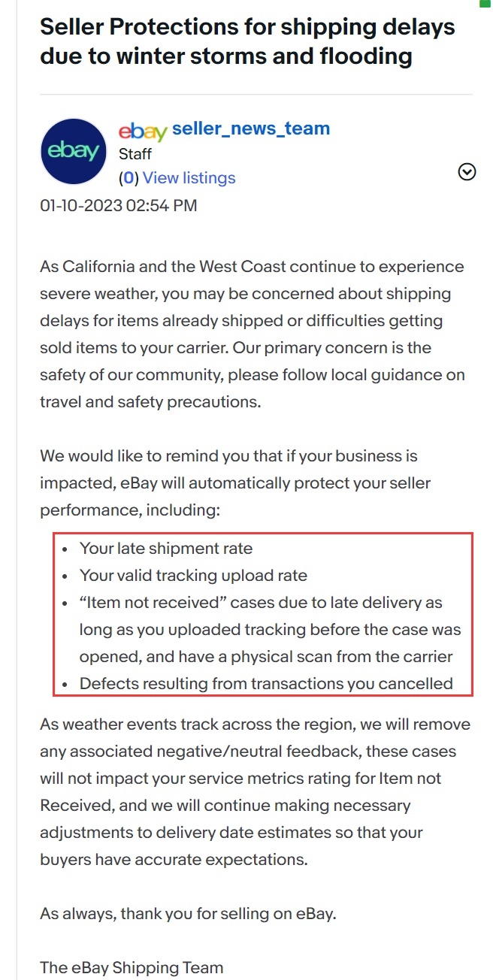Expand the post options chevron dropdown
Image resolution: width=493 pixels, height=980 pixels.
(467, 173)
